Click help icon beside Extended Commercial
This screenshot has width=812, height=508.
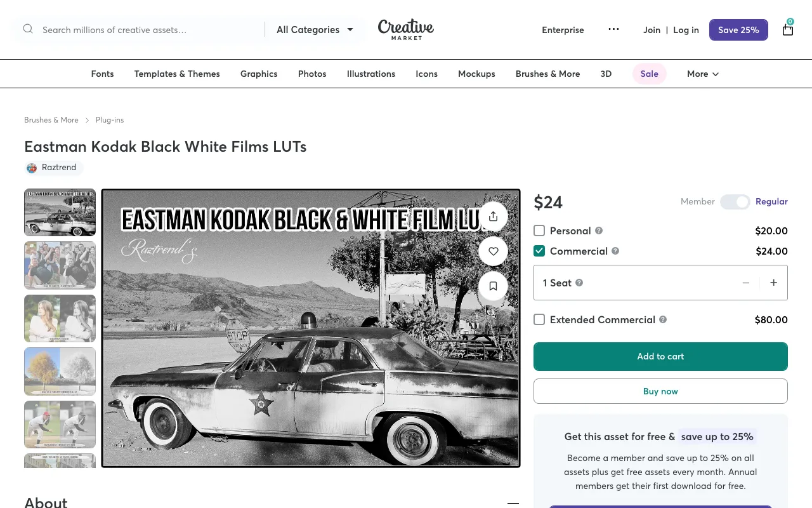(663, 319)
